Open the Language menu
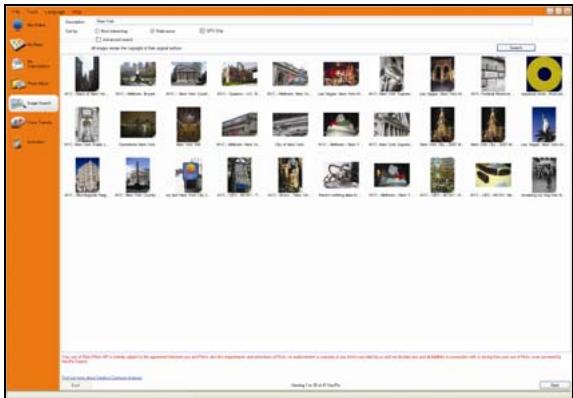Screen dimensions: 573x398 (x=55, y=12)
